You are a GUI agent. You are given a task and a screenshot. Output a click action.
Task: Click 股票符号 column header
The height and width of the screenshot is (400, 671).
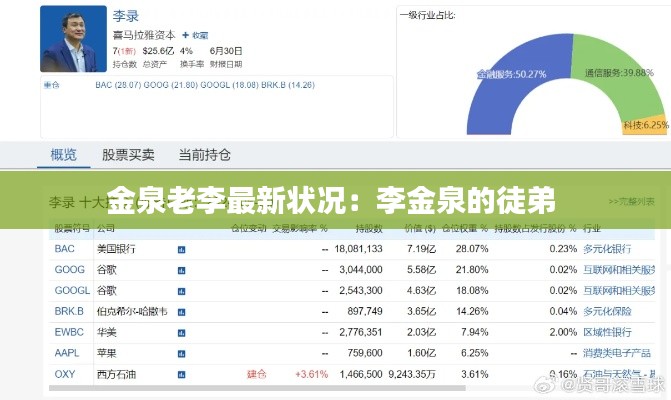coord(72,228)
